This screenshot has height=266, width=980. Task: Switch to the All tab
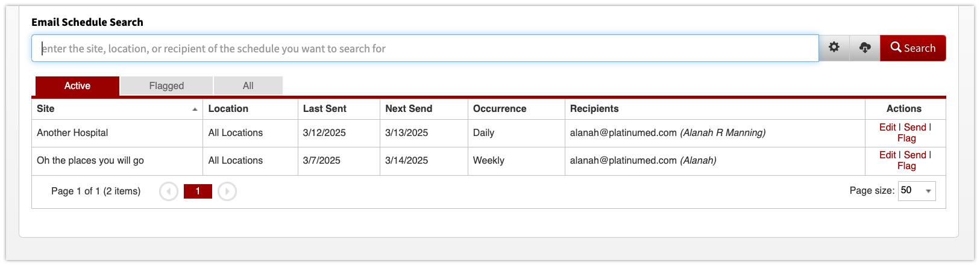[x=248, y=85]
